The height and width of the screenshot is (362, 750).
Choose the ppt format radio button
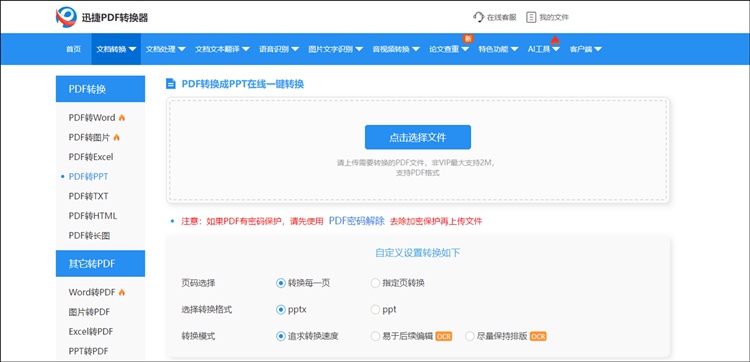click(375, 310)
